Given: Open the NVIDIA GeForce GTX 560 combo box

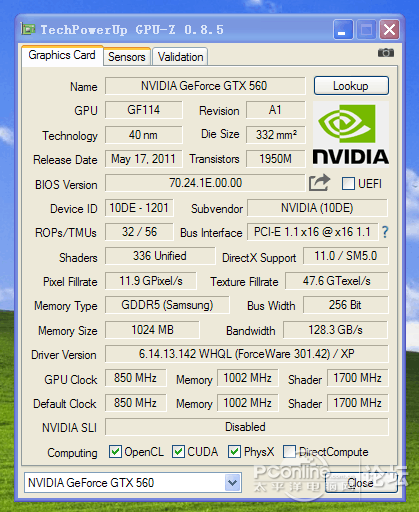Looking at the screenshot, I should pos(133,482).
